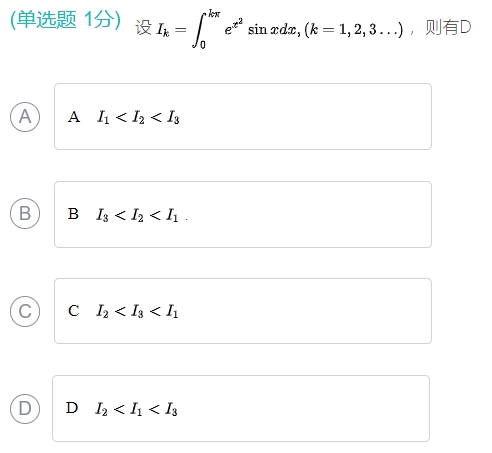Viewport: 492px width, 453px height.
Task: Click the formula I1 < I2 < I3
Action: tap(138, 117)
